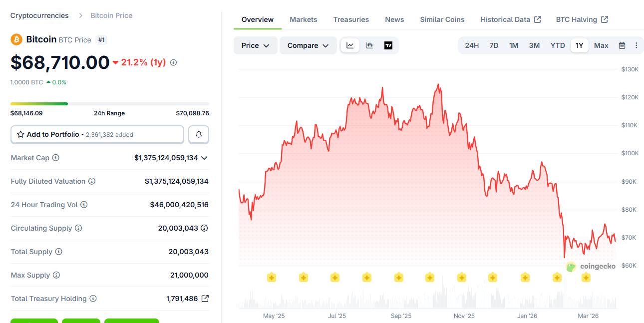Open chart more options menu
Image resolution: width=644 pixels, height=323 pixels.
click(x=636, y=45)
